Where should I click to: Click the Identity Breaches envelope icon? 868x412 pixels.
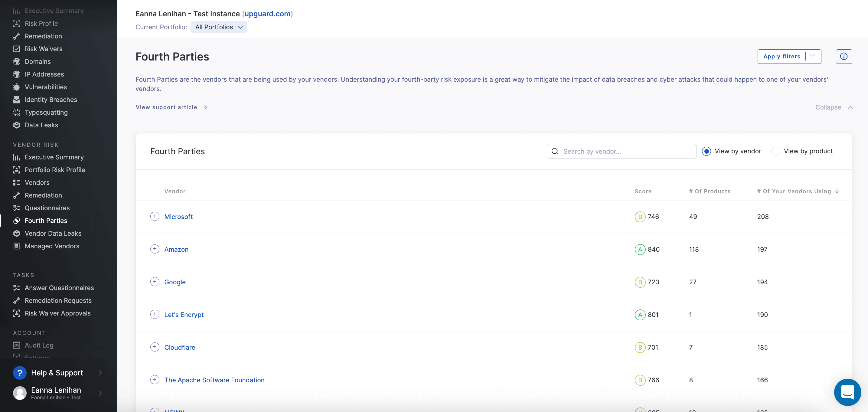17,100
